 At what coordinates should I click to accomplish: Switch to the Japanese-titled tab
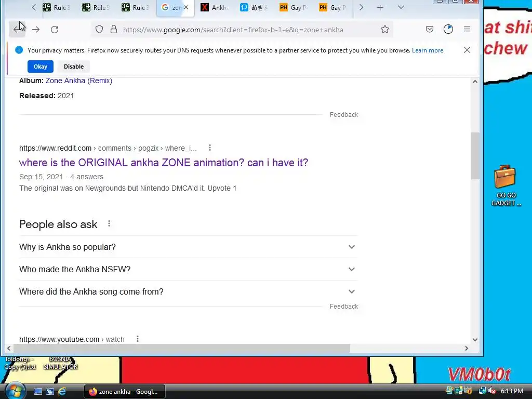tap(255, 7)
